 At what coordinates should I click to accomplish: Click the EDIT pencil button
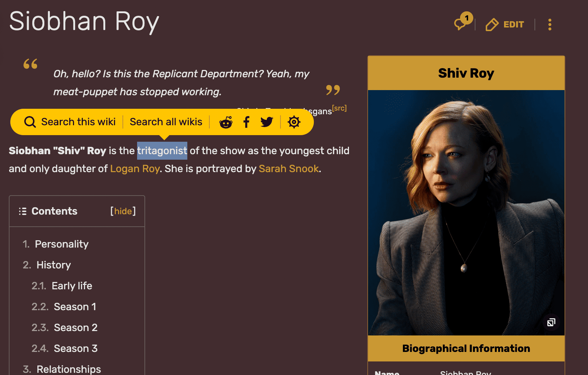coord(505,25)
